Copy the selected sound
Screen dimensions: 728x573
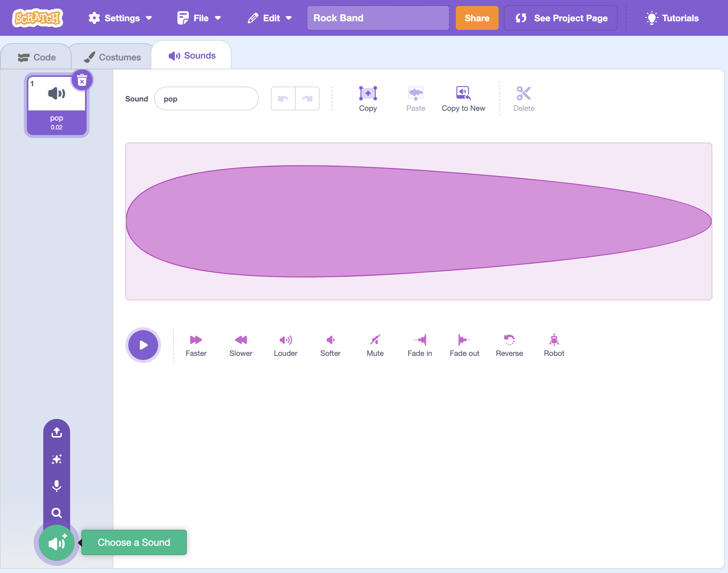click(368, 98)
